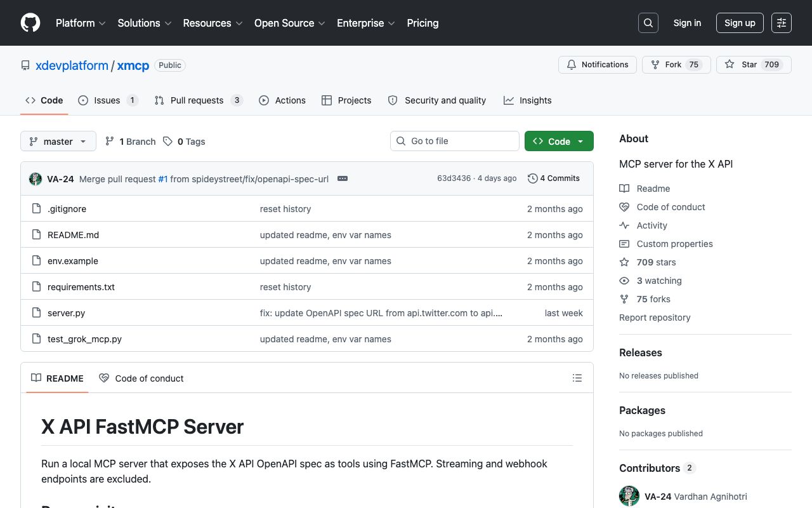Open the search magnifier icon

(648, 23)
